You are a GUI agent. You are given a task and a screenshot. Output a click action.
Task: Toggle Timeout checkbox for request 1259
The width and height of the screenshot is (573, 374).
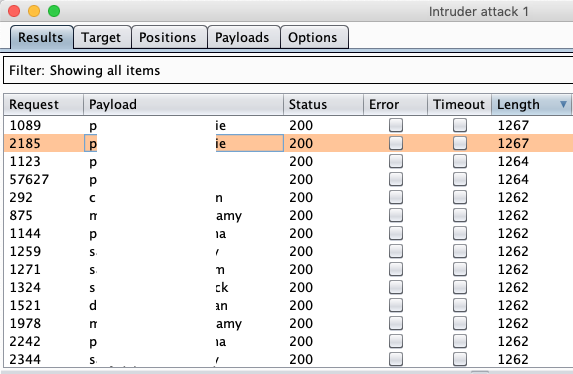(x=460, y=251)
